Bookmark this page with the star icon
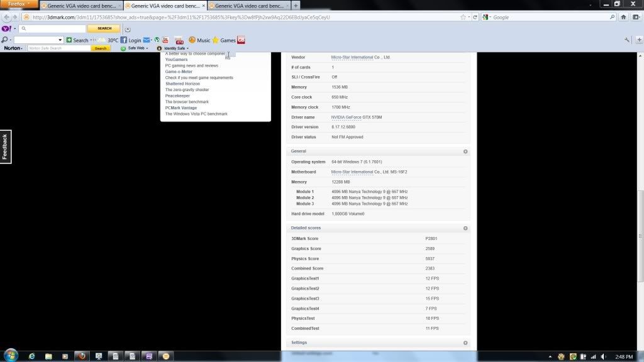This screenshot has height=362, width=644. click(x=464, y=17)
